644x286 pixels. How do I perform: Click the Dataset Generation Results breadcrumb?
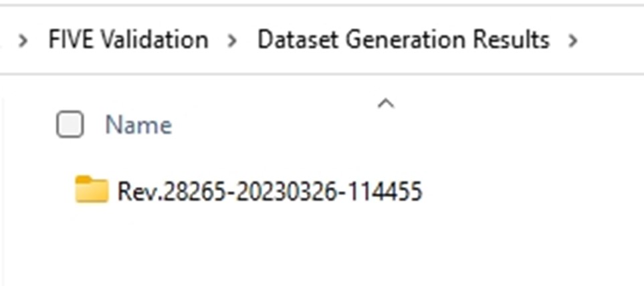tap(403, 40)
